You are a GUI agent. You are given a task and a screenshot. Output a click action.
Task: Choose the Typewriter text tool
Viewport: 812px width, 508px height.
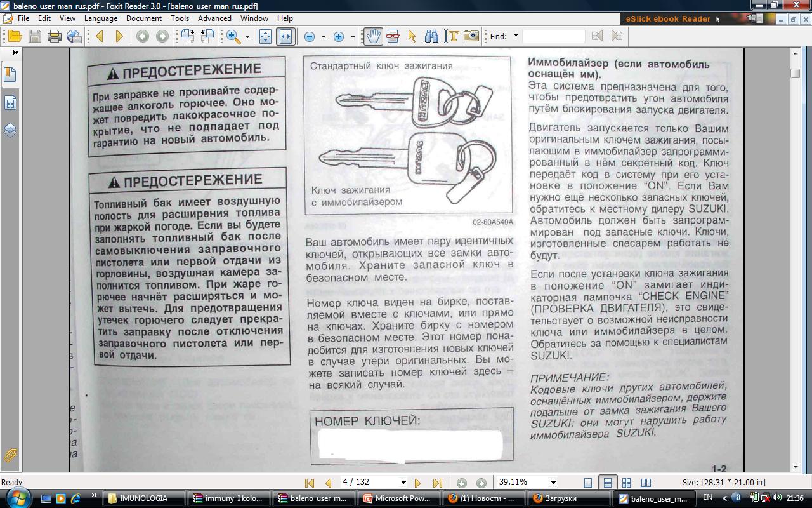point(451,36)
